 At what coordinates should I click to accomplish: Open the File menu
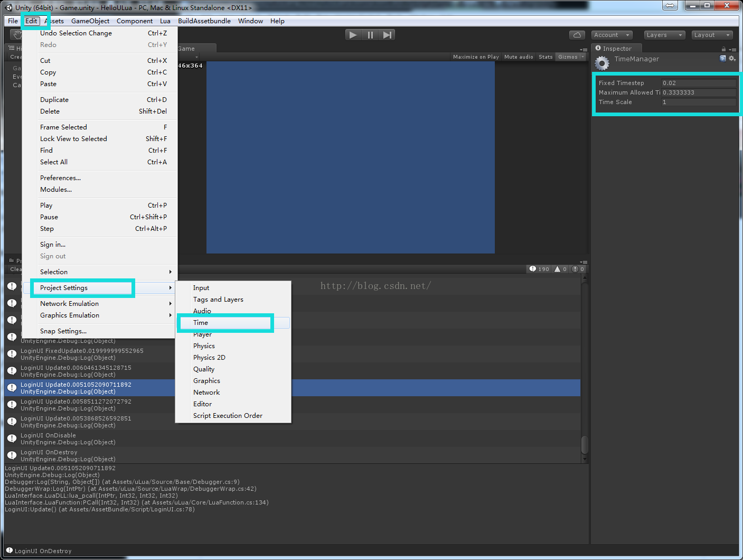(13, 21)
